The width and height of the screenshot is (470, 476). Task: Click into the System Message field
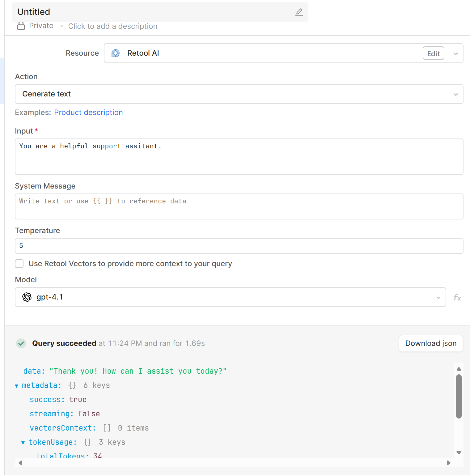pos(239,206)
